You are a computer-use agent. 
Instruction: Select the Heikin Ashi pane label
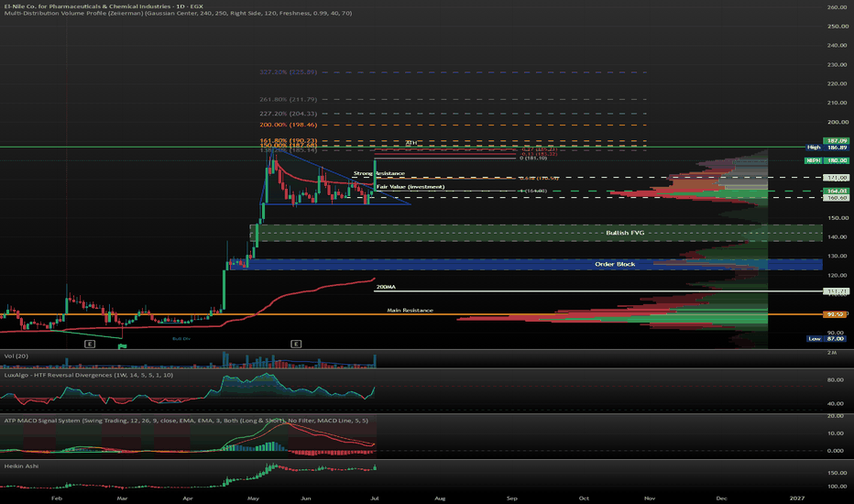21,466
